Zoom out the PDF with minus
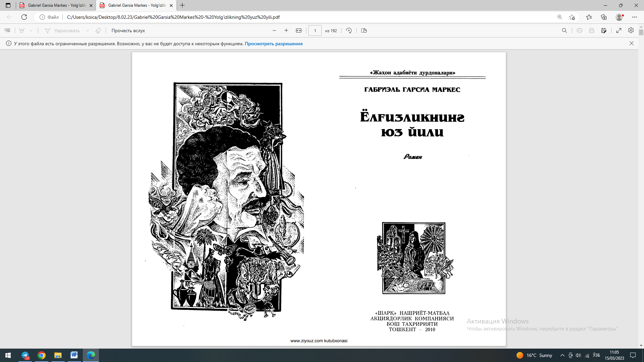This screenshot has height=362, width=644. click(274, 31)
